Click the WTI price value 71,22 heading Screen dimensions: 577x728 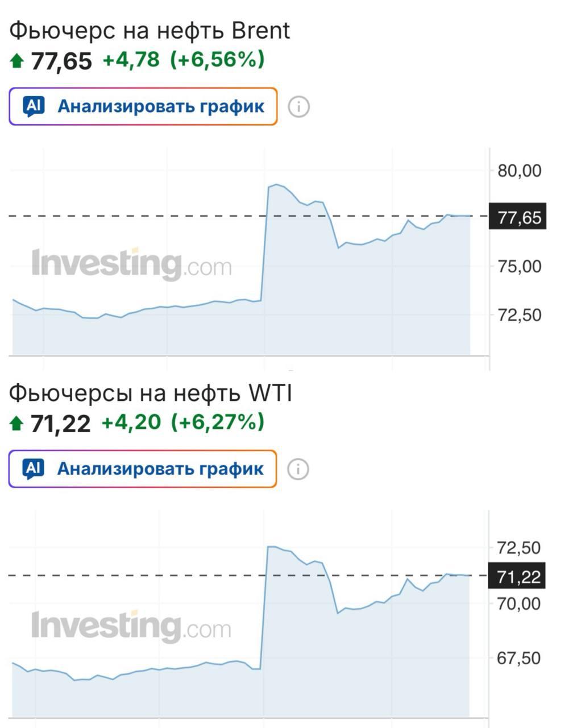60,423
